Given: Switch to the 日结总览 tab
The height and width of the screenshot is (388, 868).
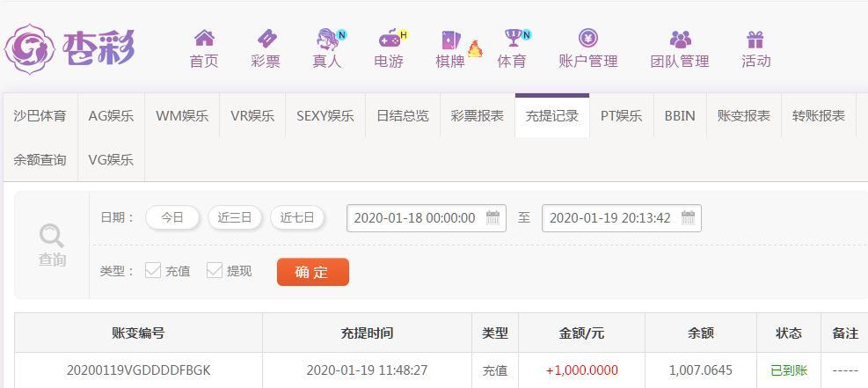Looking at the screenshot, I should coord(403,115).
